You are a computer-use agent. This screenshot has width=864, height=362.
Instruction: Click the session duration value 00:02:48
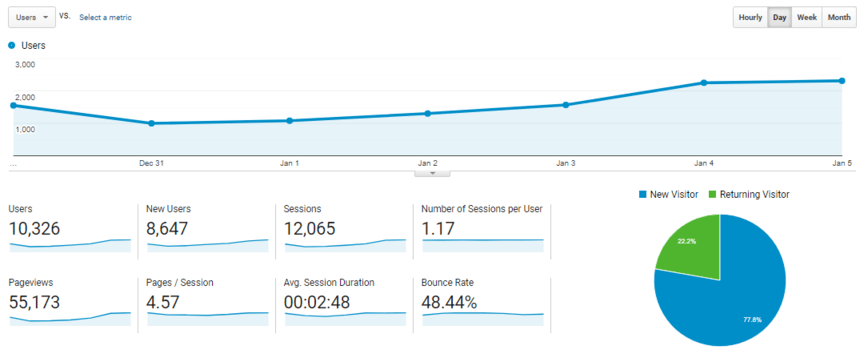317,302
